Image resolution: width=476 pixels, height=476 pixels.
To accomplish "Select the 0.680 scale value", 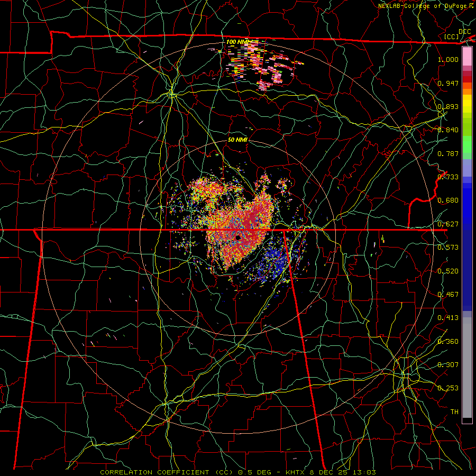I will tap(448, 200).
